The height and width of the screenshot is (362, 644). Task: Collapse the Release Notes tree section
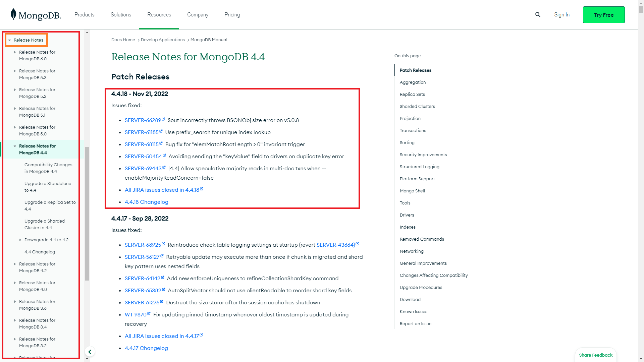(9, 40)
